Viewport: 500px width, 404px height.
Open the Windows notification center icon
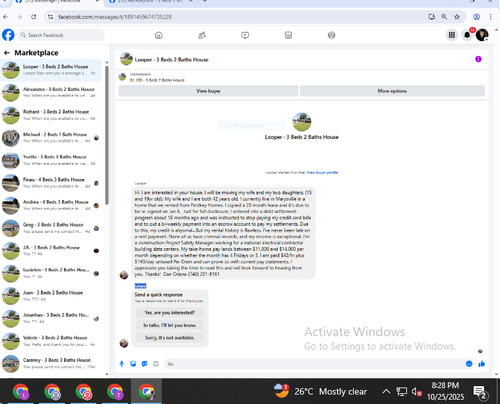coord(481,392)
